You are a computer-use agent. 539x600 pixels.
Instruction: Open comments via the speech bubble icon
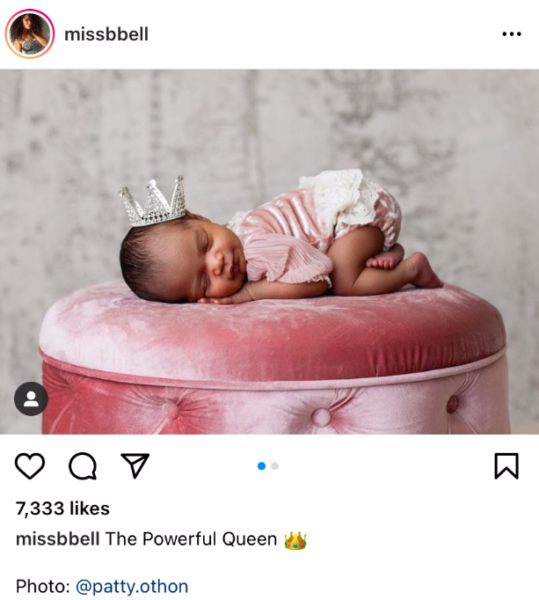click(83, 466)
